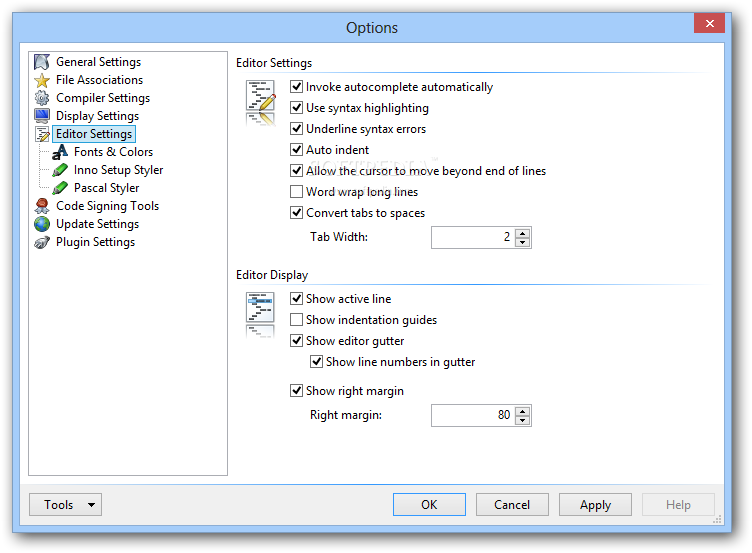The image size is (752, 553).
Task: Click the Update Settings globe icon
Action: click(x=42, y=224)
